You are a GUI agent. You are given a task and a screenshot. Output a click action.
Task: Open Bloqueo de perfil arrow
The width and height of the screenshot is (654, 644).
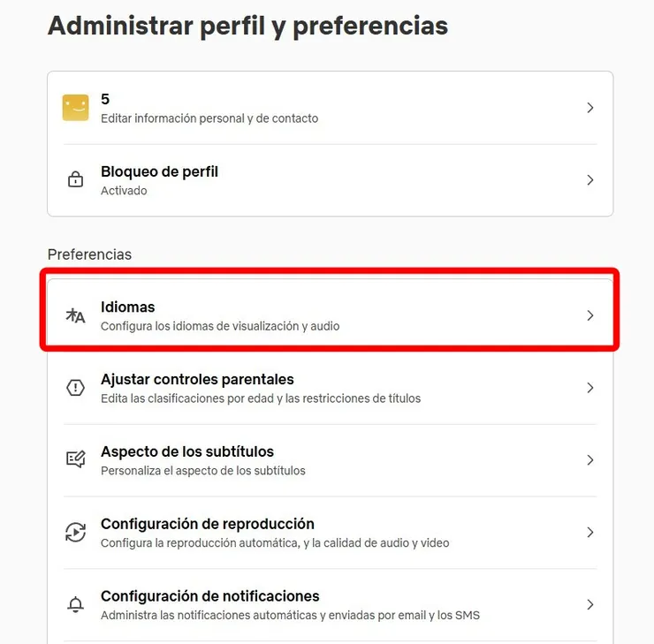(x=590, y=180)
